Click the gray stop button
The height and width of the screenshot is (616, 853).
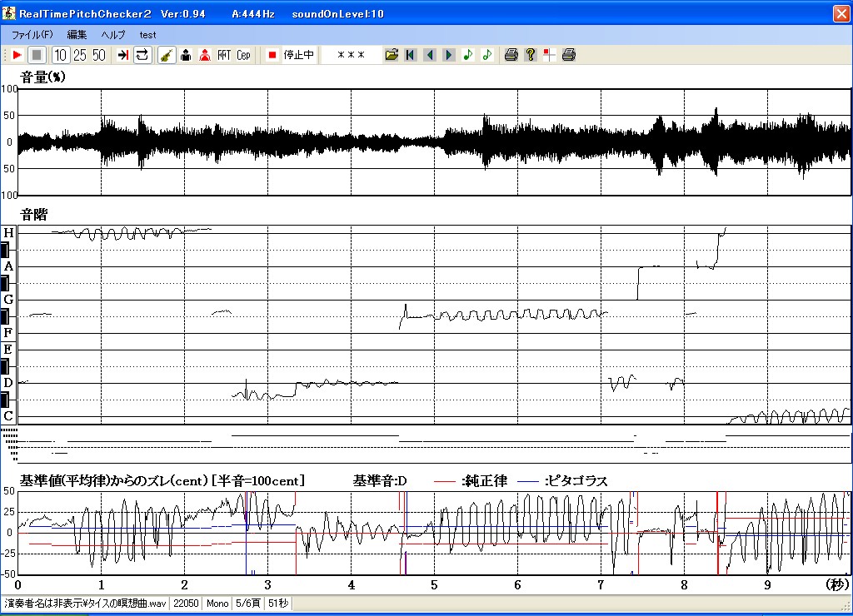point(37,55)
